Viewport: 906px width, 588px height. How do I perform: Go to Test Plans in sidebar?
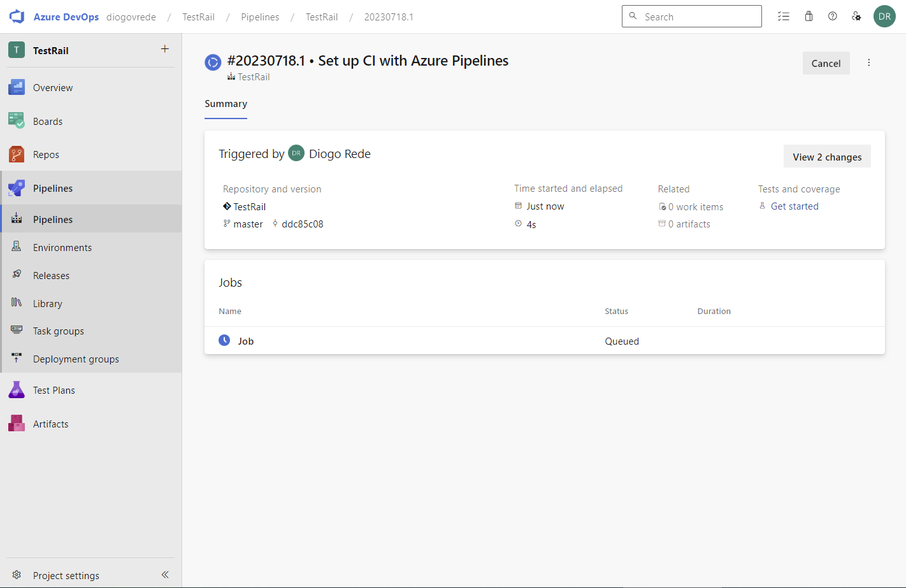click(54, 391)
